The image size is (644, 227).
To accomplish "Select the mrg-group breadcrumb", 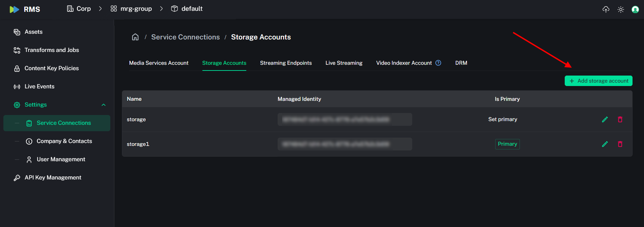I will (131, 9).
